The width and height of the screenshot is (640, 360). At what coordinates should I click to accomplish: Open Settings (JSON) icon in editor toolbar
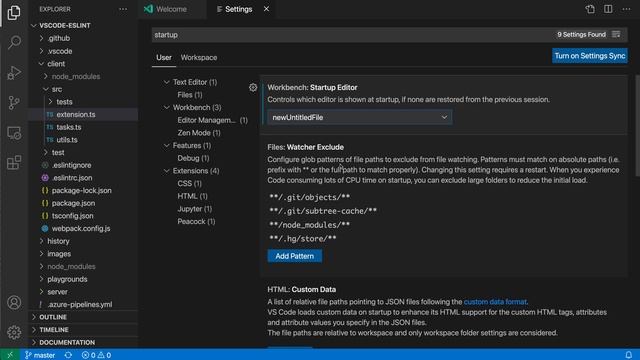(590, 9)
